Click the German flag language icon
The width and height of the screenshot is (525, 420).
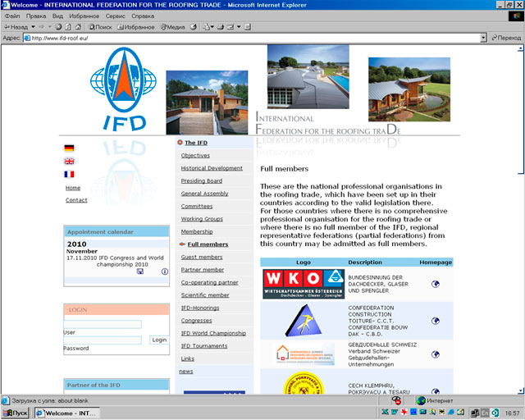pyautogui.click(x=69, y=148)
